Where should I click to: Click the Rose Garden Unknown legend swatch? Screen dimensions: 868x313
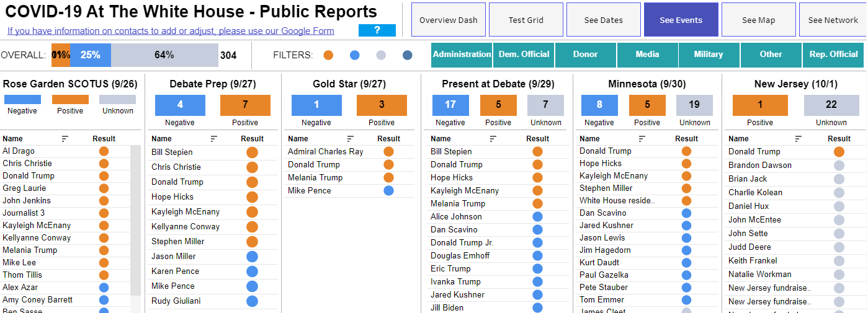[118, 99]
